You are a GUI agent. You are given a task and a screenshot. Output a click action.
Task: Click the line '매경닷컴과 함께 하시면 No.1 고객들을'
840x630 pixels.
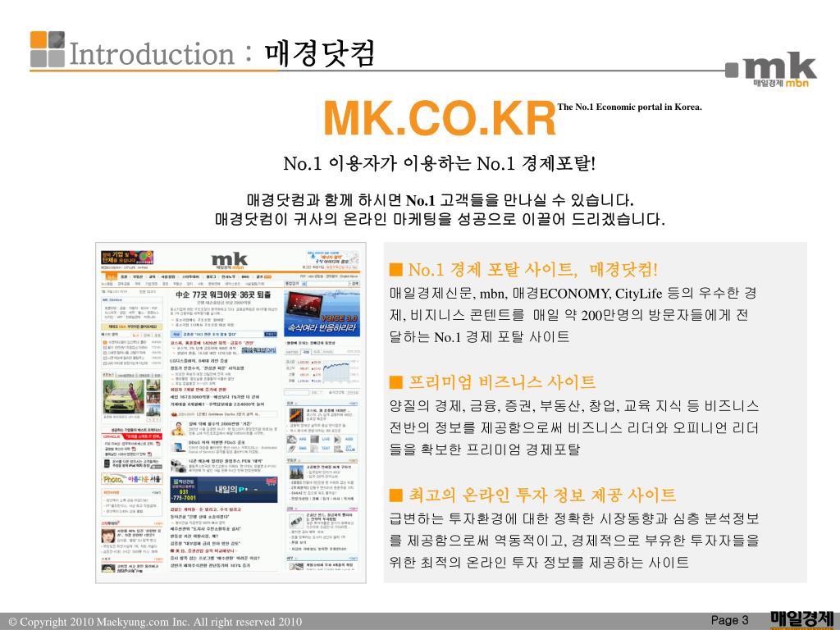(x=440, y=200)
